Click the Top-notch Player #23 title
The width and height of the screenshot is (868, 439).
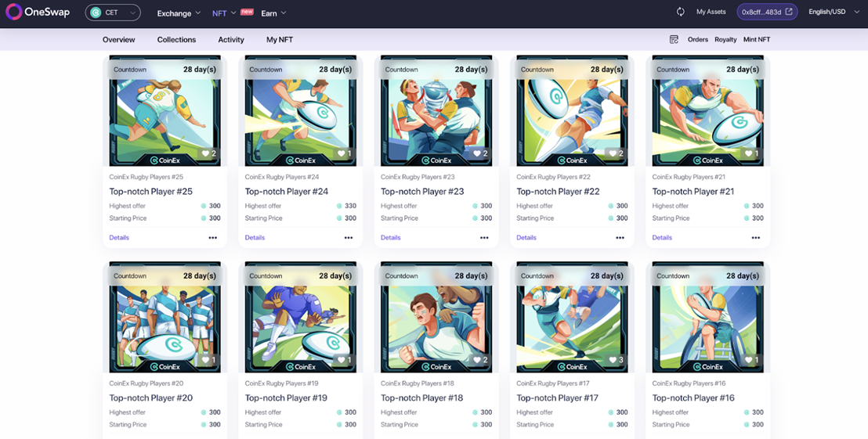pyautogui.click(x=421, y=191)
